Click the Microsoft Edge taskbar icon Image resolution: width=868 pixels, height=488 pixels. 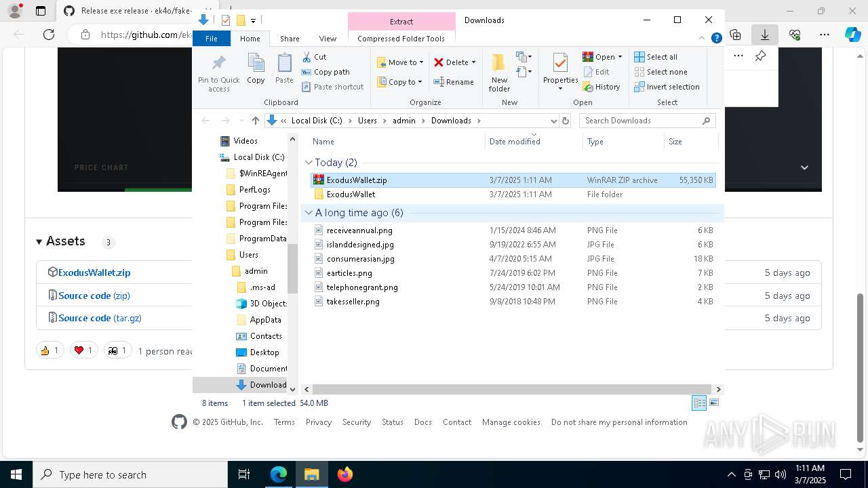[279, 474]
